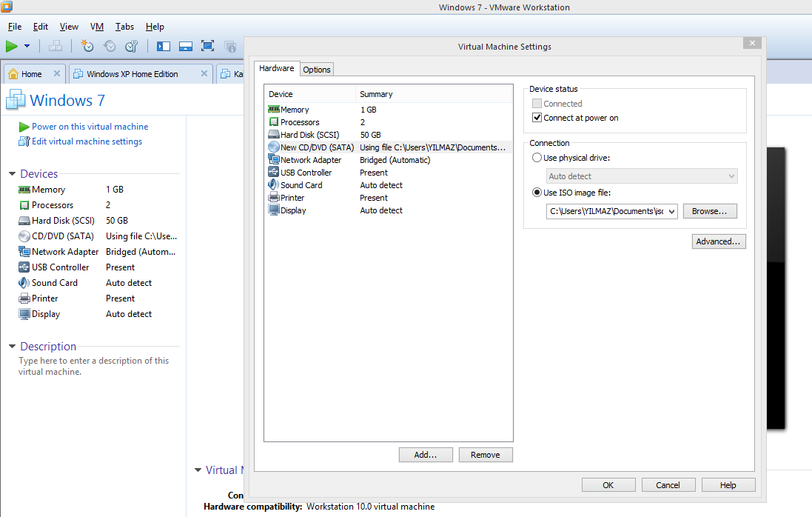Viewport: 812px width, 517px height.
Task: Collapse the Devices section
Action: coord(12,174)
